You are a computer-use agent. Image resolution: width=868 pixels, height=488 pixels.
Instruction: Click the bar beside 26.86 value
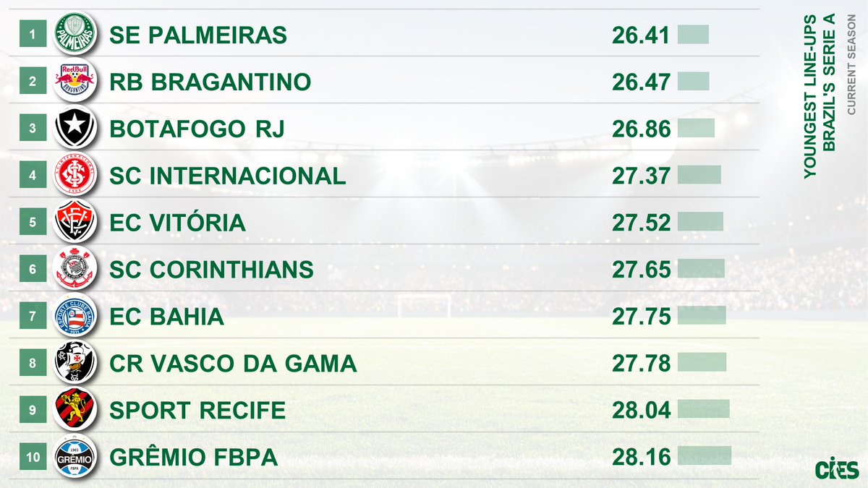tap(696, 128)
